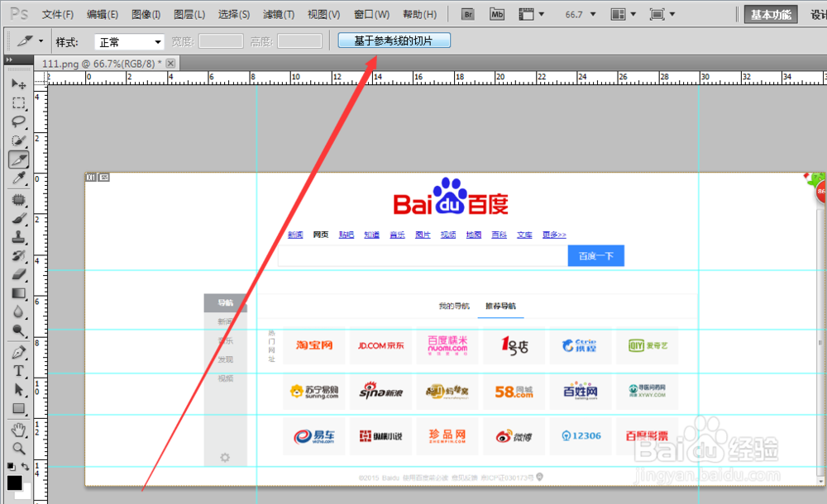The width and height of the screenshot is (827, 504).
Task: Select the Blur tool
Action: tap(18, 312)
